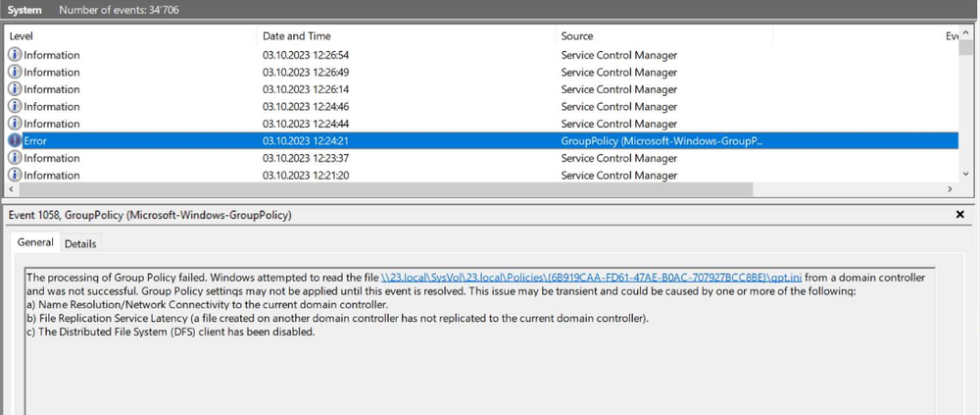Sort events by Level column header
The width and height of the screenshot is (980, 415).
click(x=127, y=36)
